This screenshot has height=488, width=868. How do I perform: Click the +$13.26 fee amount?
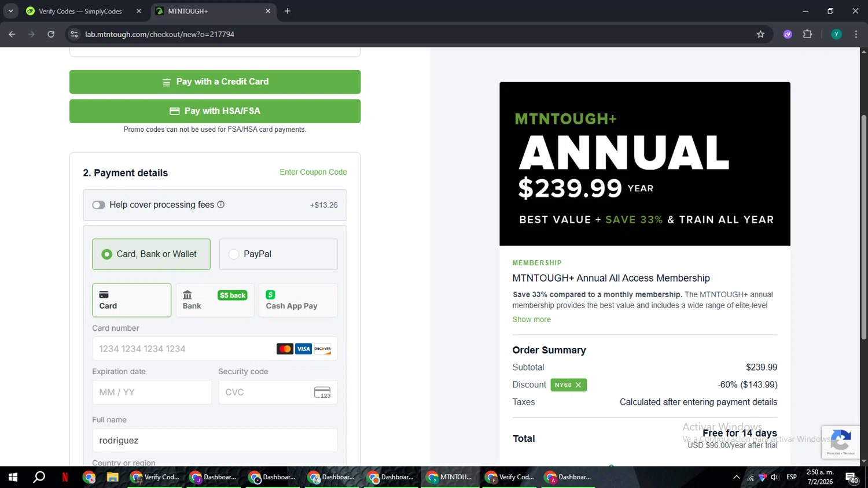click(323, 205)
